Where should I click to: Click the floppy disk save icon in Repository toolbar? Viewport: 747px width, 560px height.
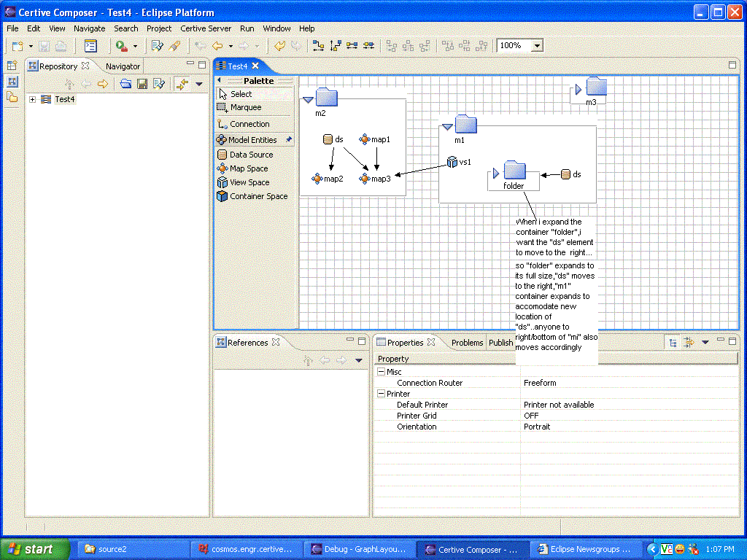142,85
